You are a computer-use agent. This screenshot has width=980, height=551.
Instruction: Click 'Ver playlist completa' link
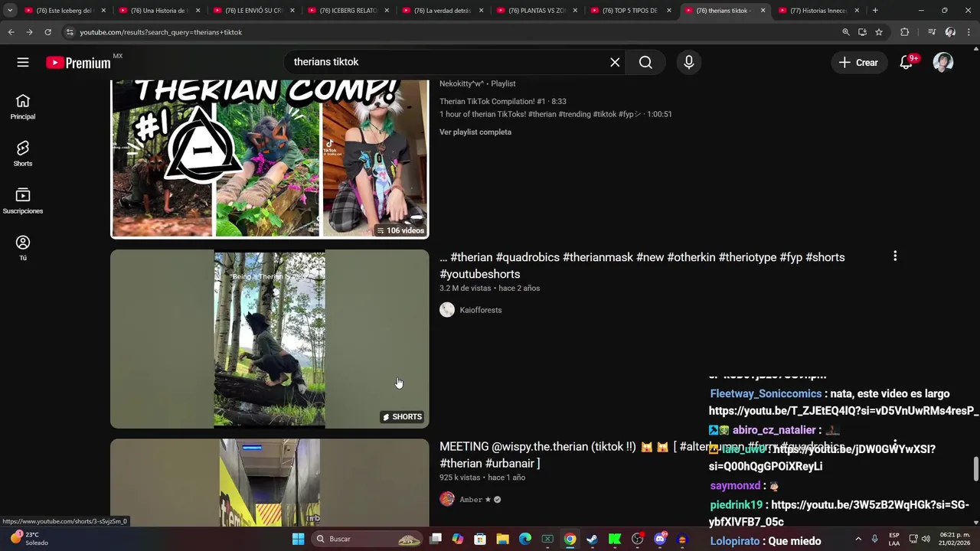475,132
